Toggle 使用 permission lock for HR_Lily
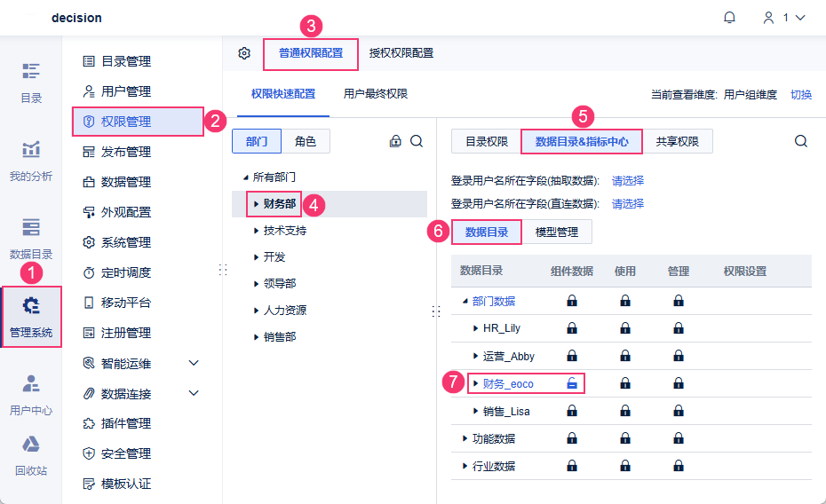826x504 pixels. pyautogui.click(x=625, y=328)
